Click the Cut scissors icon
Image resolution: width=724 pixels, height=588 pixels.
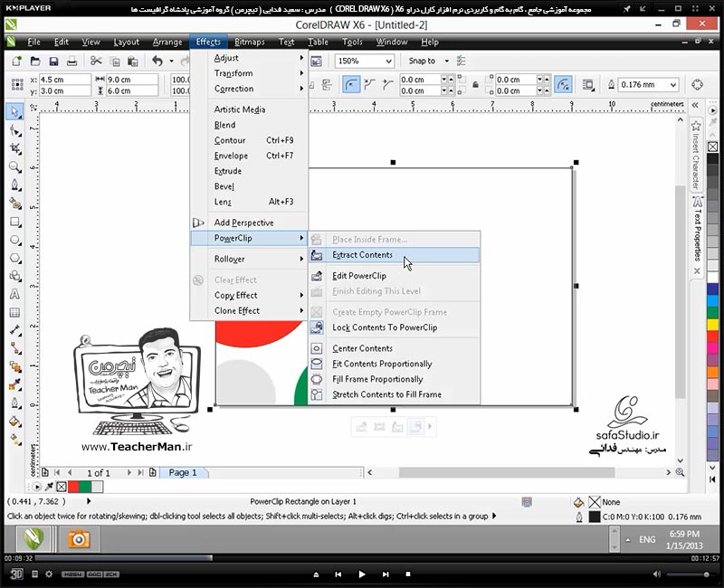[96, 61]
